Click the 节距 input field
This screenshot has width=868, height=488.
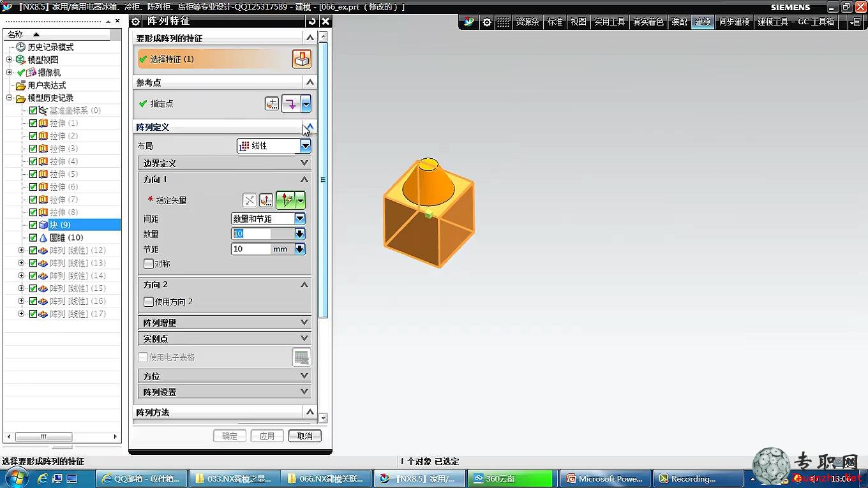coord(251,249)
